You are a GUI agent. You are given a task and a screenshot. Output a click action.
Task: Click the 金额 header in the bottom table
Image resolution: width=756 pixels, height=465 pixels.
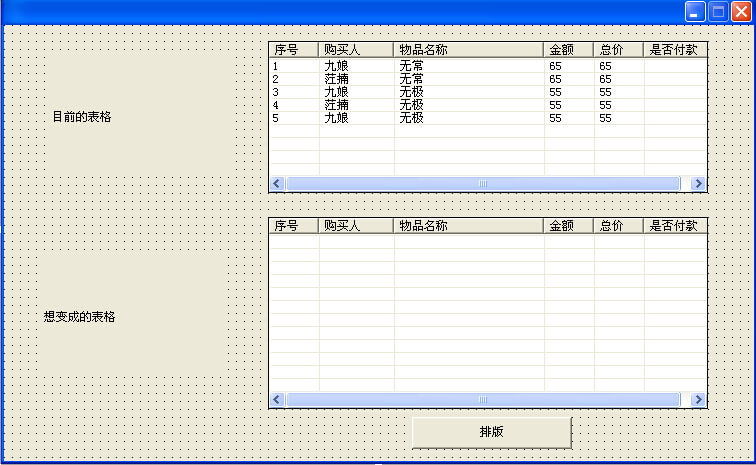point(569,226)
